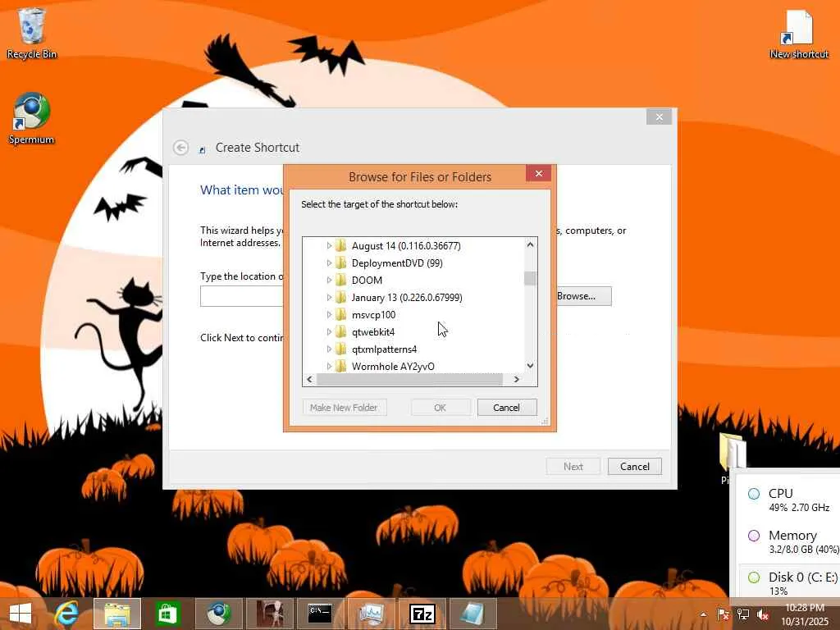
Task: Click the Action Center flag tray icon
Action: (723, 614)
